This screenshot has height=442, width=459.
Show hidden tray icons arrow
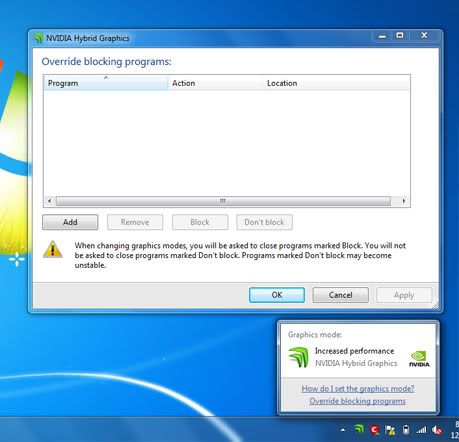[x=343, y=430]
